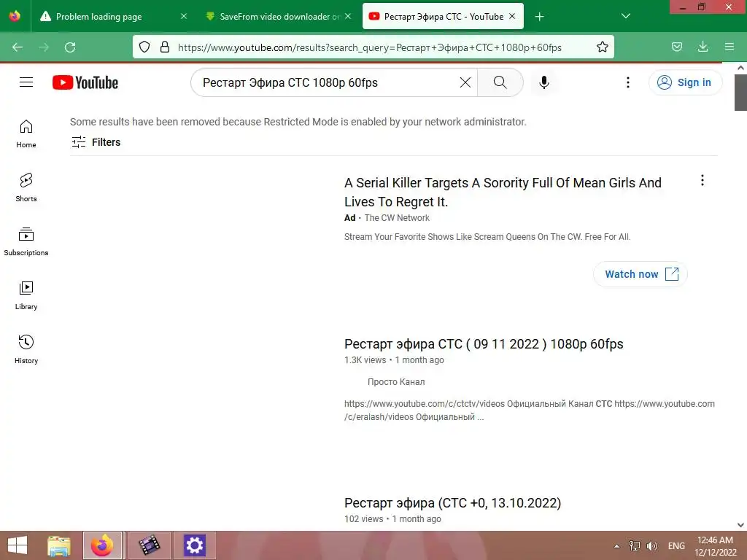Open the video editor taskbar app
747x560 pixels.
(149, 545)
